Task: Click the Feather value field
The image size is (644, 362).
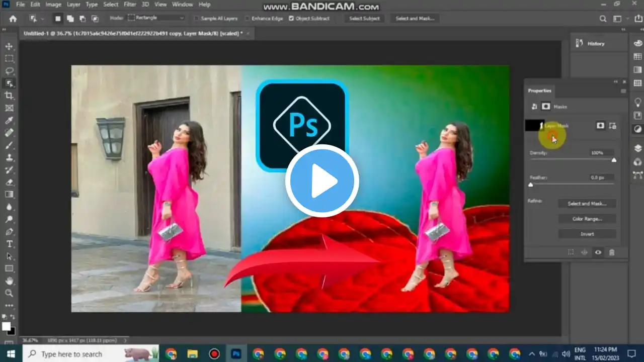Action: (x=602, y=177)
